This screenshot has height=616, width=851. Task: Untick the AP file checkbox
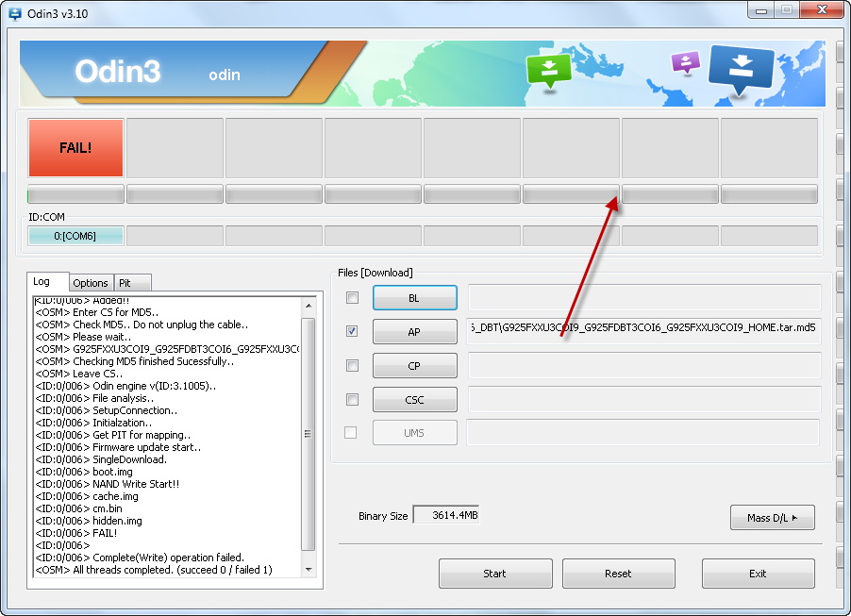[x=352, y=331]
